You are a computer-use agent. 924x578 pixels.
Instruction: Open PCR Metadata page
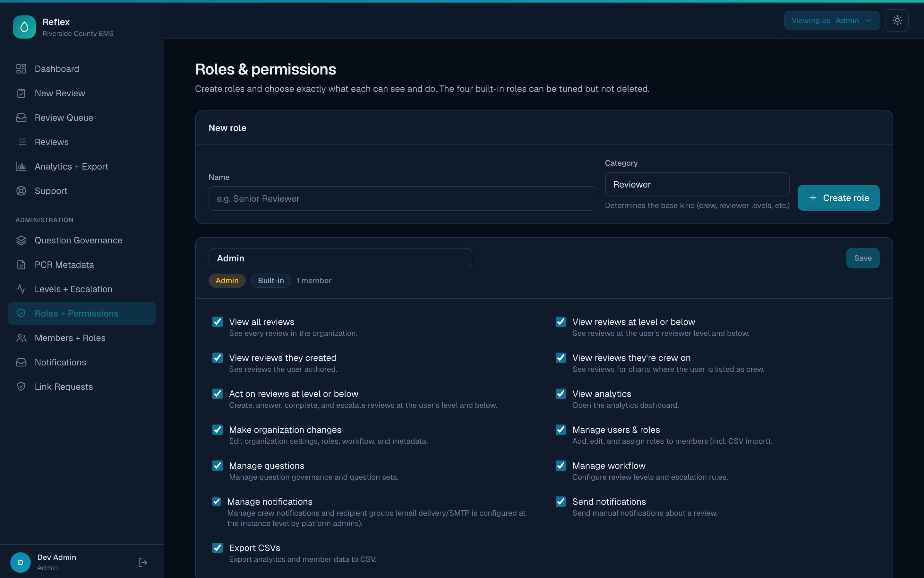click(x=82, y=265)
